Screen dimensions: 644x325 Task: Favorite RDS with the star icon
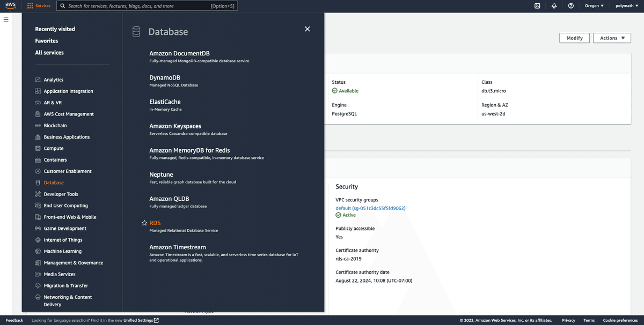click(144, 223)
